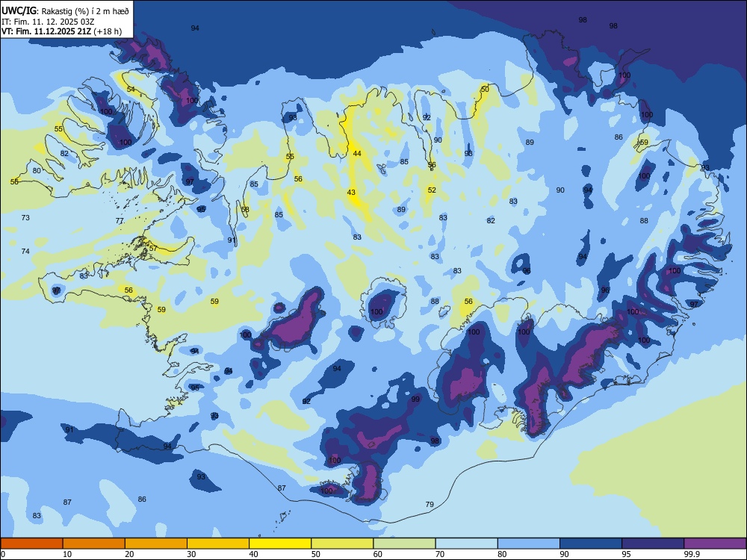Screen dimensions: 747x560
Task: Click the 'UWC/IG' title text
Action: [x=19, y=10]
